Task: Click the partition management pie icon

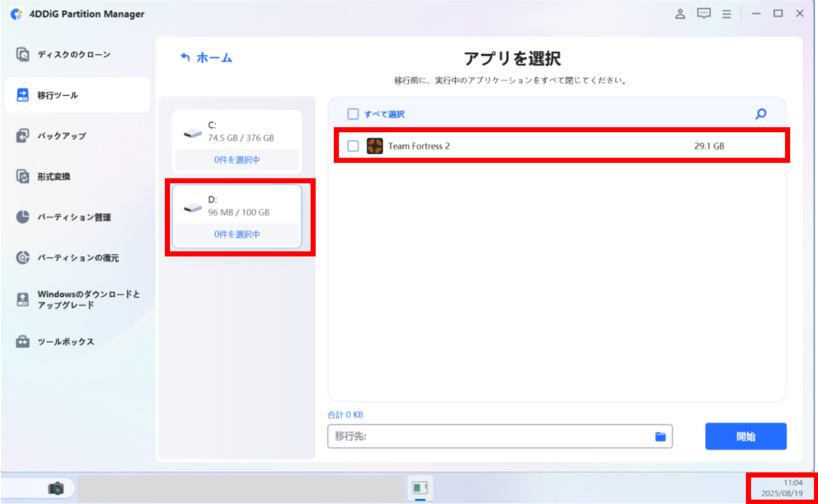Action: tap(23, 217)
